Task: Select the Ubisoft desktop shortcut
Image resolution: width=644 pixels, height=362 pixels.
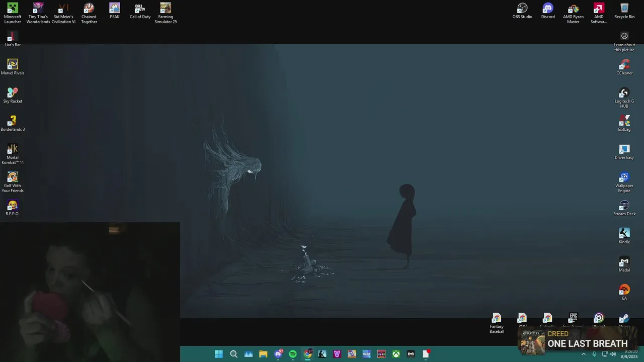Action: pos(599,320)
